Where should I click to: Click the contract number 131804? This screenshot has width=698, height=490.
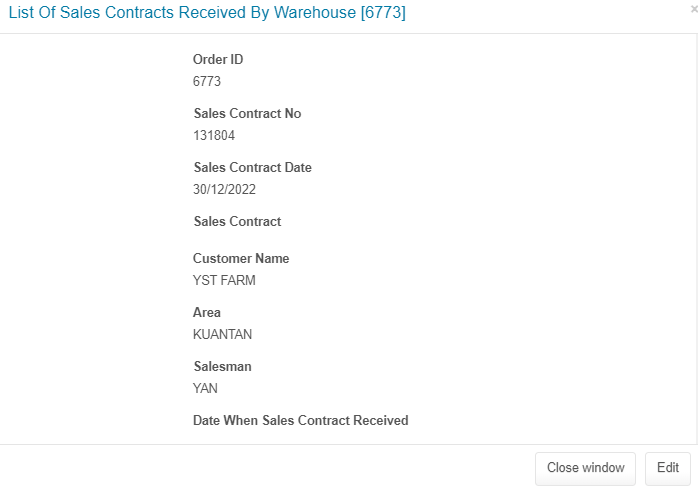coord(214,135)
